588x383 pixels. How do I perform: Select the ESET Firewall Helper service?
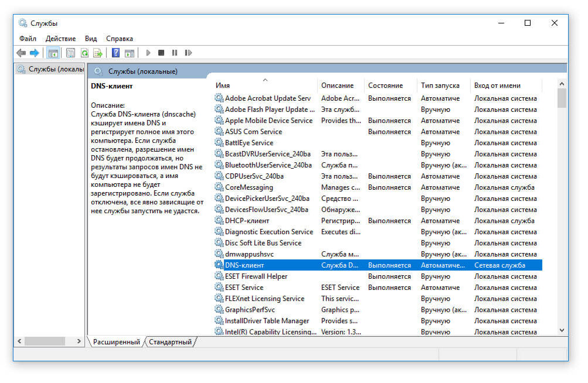pos(378,276)
